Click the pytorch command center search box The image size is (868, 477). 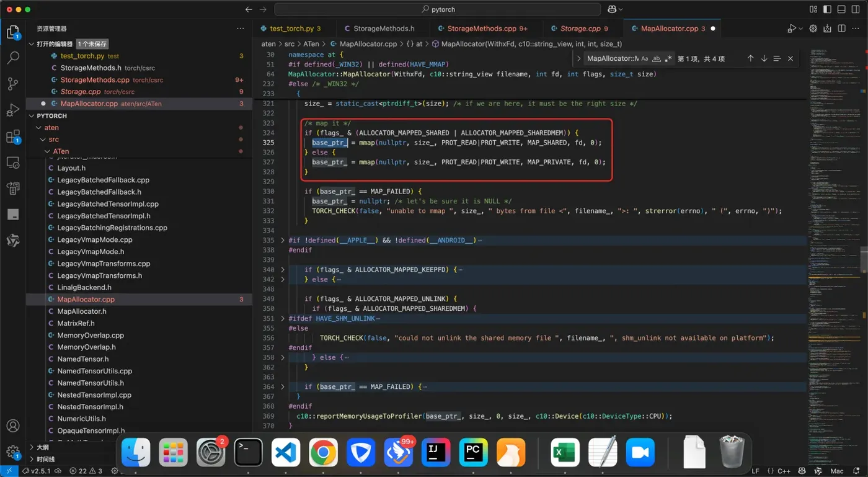coord(438,9)
